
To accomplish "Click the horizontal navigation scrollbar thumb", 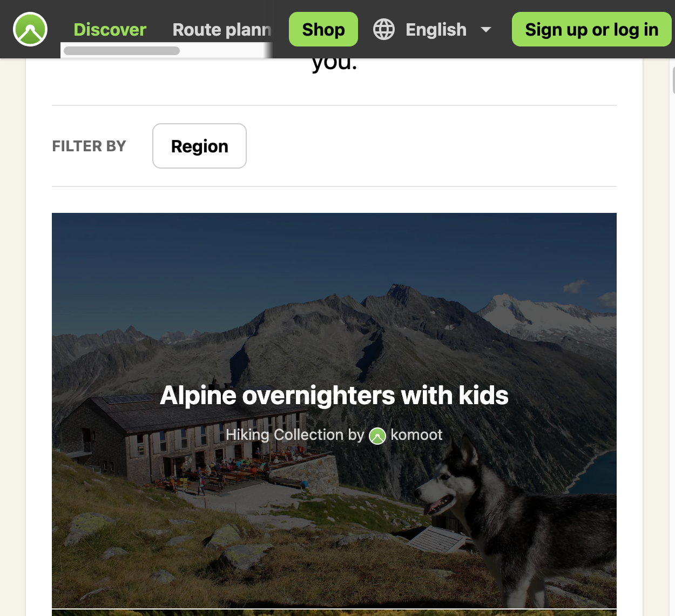I will click(122, 51).
